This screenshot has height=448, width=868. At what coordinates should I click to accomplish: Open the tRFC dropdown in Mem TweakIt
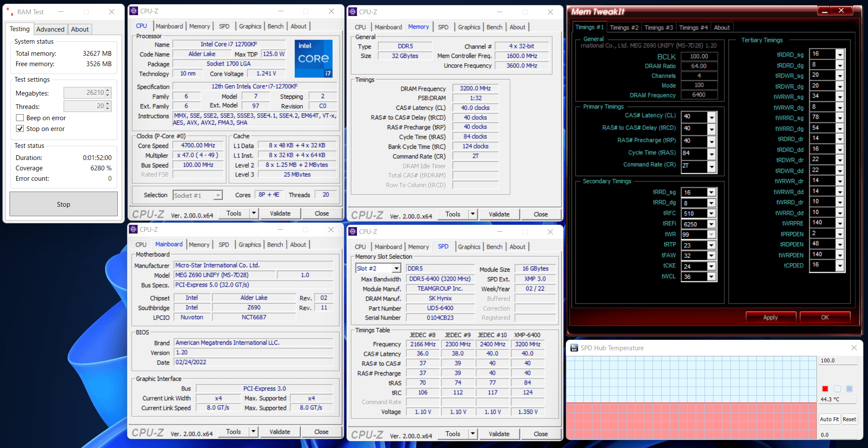(x=712, y=214)
